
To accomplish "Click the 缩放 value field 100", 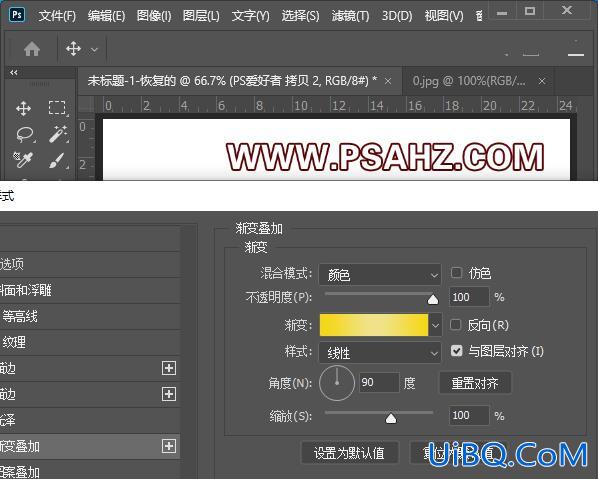I will pyautogui.click(x=469, y=415).
